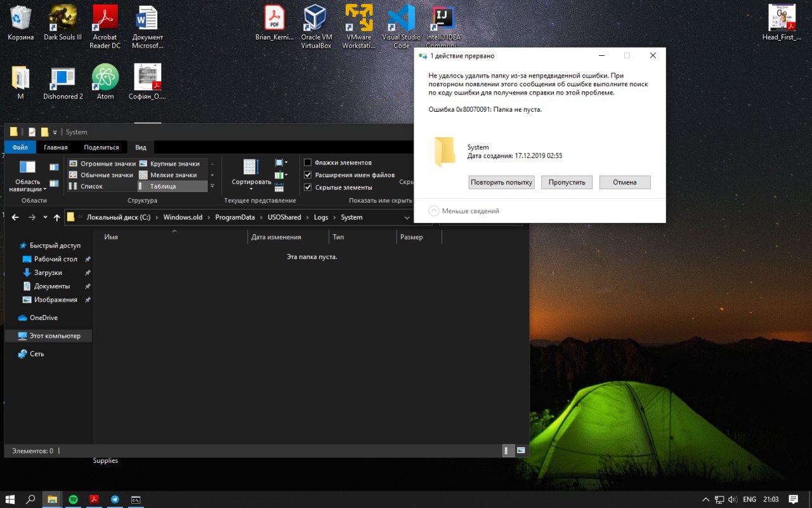Launch Oracle VM VirtualBox shortcut

[316, 27]
